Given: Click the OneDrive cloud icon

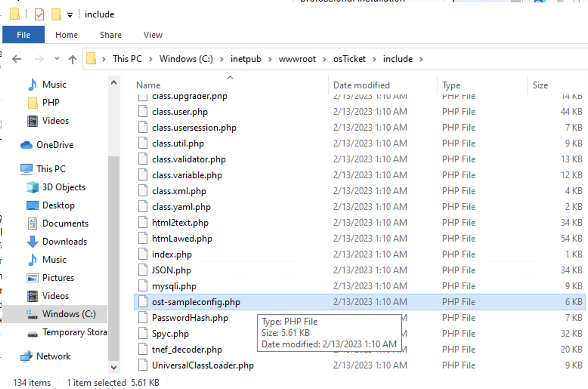Looking at the screenshot, I should pos(26,145).
